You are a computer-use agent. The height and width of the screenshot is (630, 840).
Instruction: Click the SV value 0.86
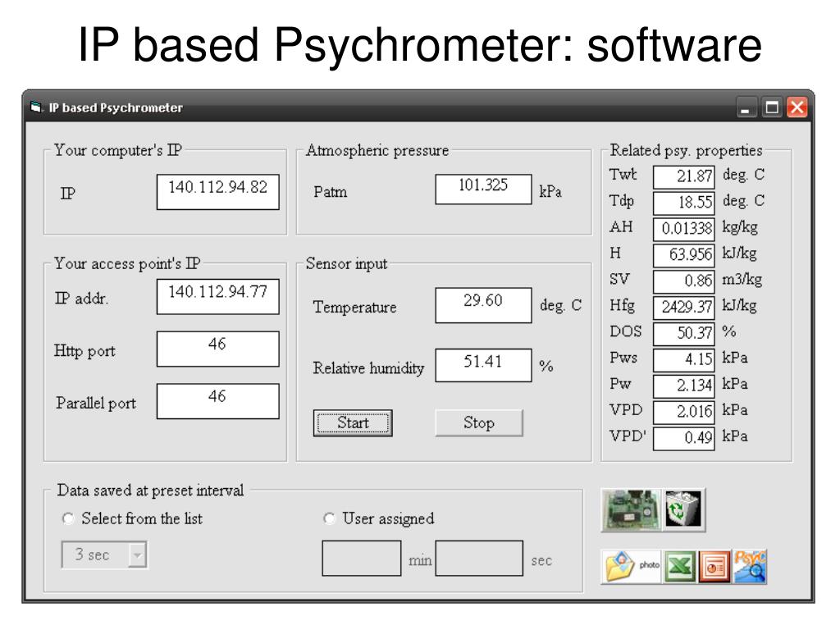[x=684, y=281]
